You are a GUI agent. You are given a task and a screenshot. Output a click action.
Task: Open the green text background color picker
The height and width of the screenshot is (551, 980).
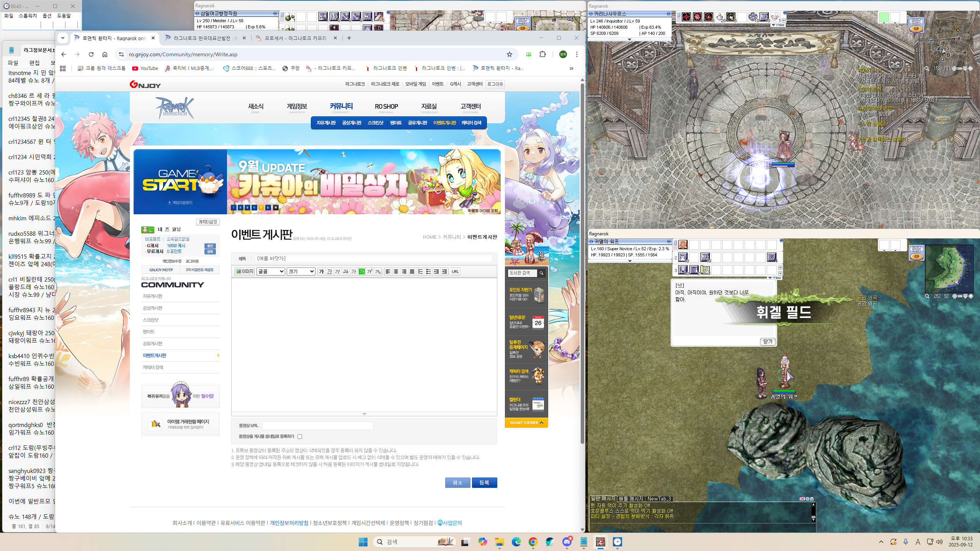362,271
